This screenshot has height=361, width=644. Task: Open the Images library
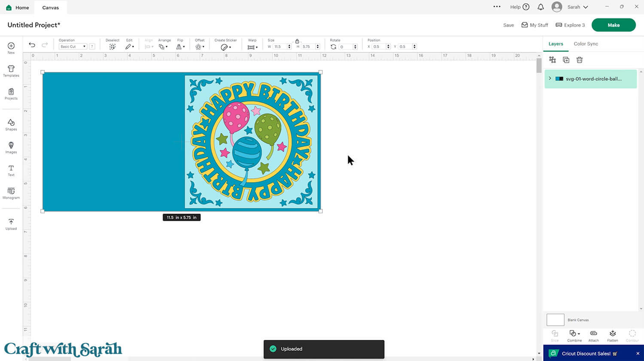pos(11,147)
